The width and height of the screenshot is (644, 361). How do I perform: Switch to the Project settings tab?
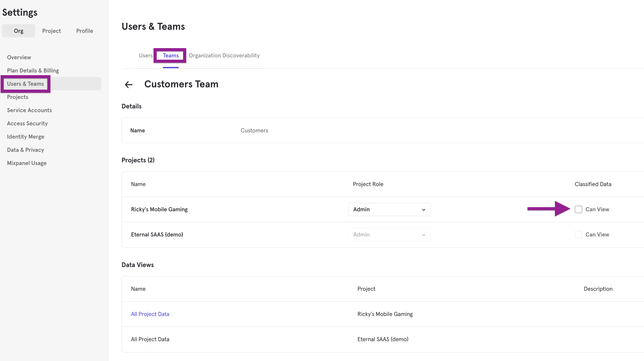[51, 31]
